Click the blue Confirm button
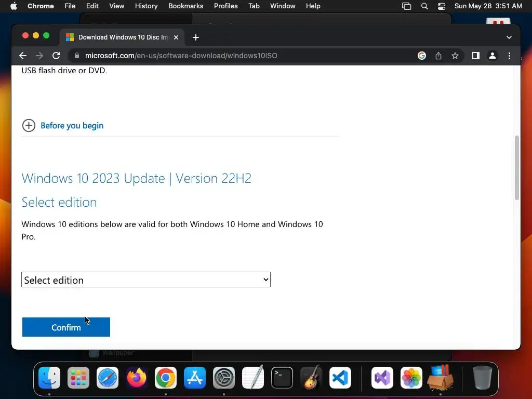 pyautogui.click(x=66, y=327)
